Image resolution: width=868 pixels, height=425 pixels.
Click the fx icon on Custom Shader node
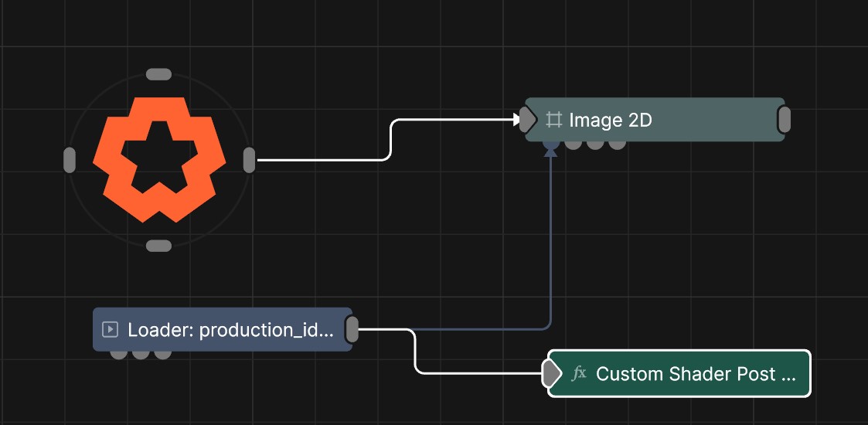(x=579, y=374)
